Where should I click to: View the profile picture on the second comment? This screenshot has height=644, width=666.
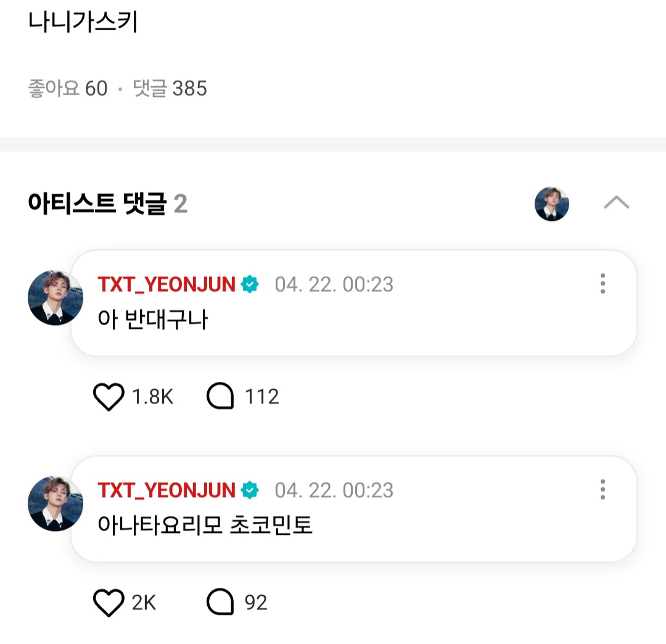[55, 504]
